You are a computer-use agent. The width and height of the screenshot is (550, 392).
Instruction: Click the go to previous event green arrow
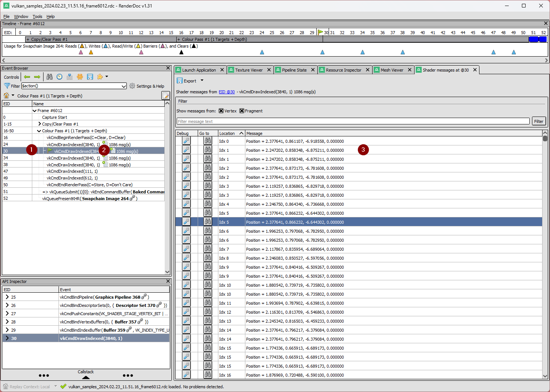[x=27, y=77]
